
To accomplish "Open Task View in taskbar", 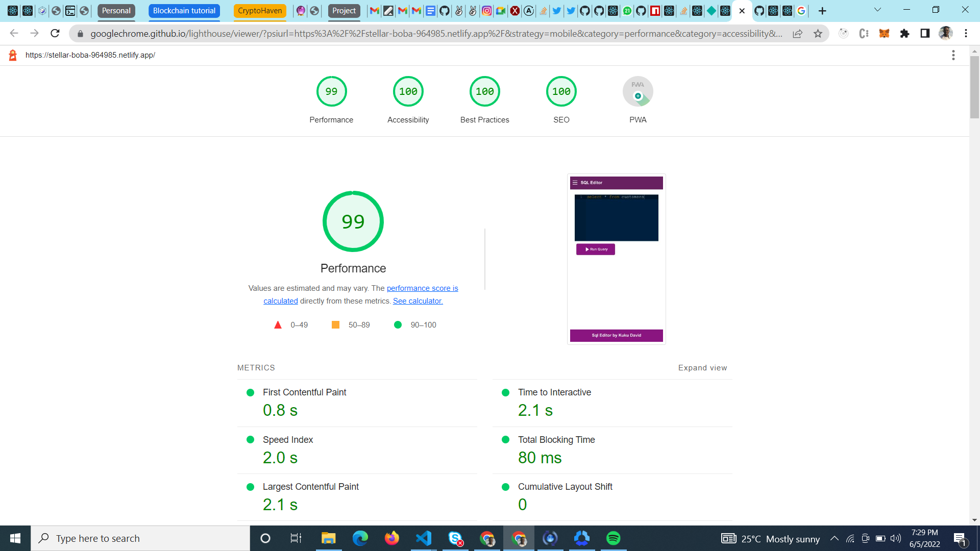I will pyautogui.click(x=296, y=538).
